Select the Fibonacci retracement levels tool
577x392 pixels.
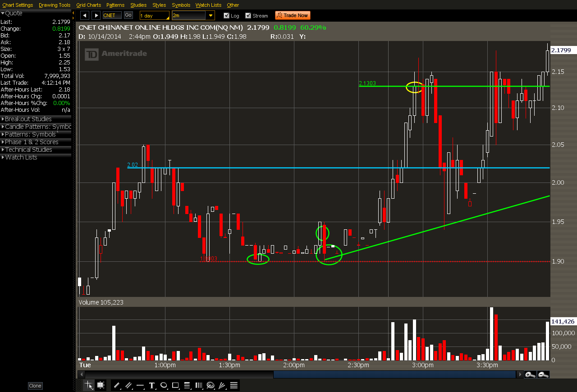pos(187,385)
